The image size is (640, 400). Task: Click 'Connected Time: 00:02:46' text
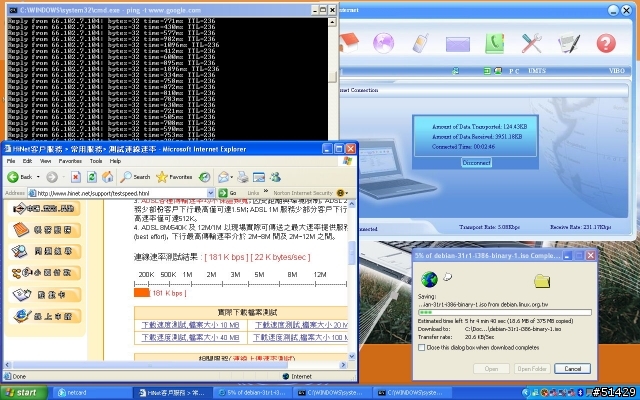point(463,147)
